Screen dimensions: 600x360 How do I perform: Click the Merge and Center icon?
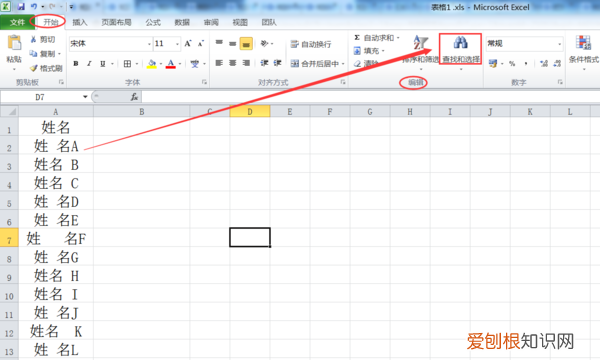(294, 64)
